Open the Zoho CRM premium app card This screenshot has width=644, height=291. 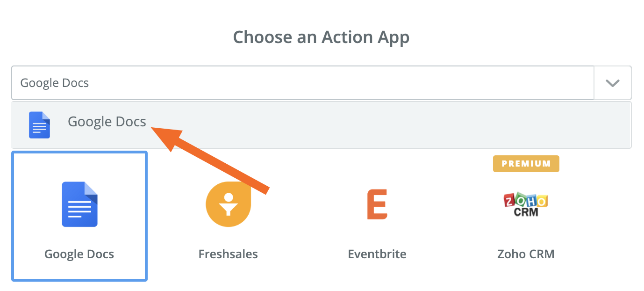[x=526, y=216]
